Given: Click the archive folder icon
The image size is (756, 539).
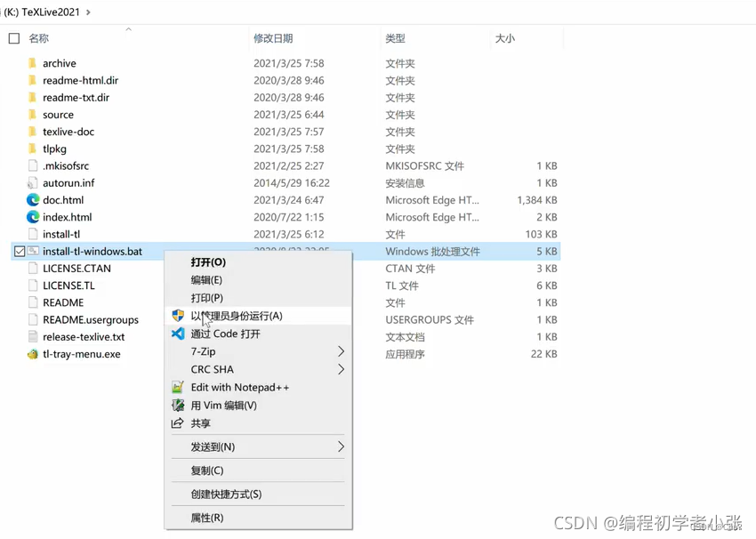Looking at the screenshot, I should click(x=32, y=63).
